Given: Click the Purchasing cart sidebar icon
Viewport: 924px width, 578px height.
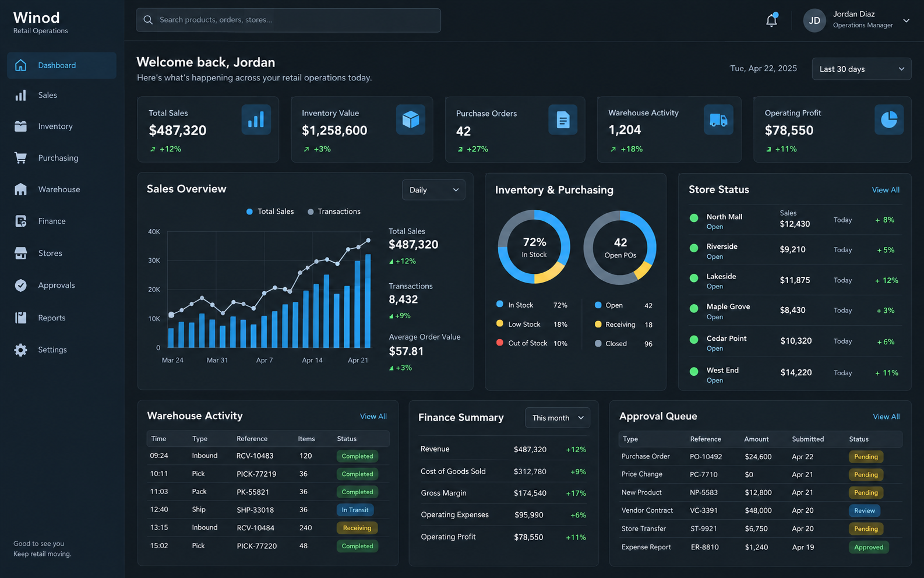Looking at the screenshot, I should pyautogui.click(x=20, y=157).
